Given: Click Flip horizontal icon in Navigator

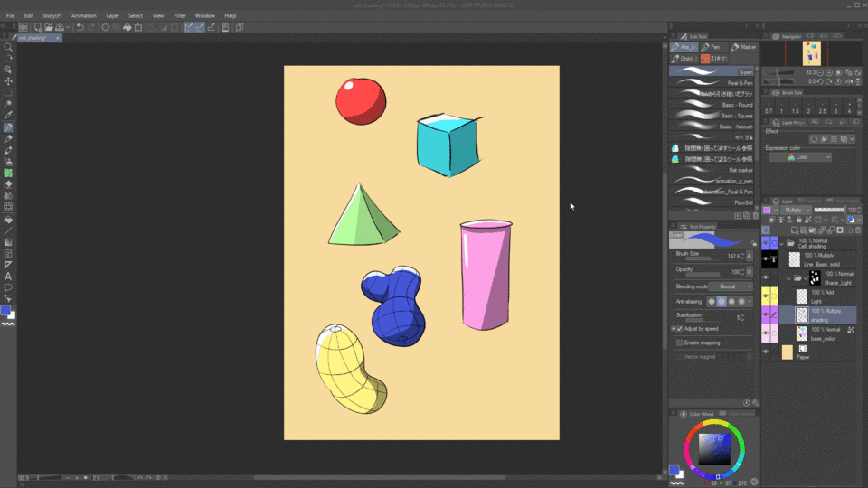Looking at the screenshot, I should point(849,81).
